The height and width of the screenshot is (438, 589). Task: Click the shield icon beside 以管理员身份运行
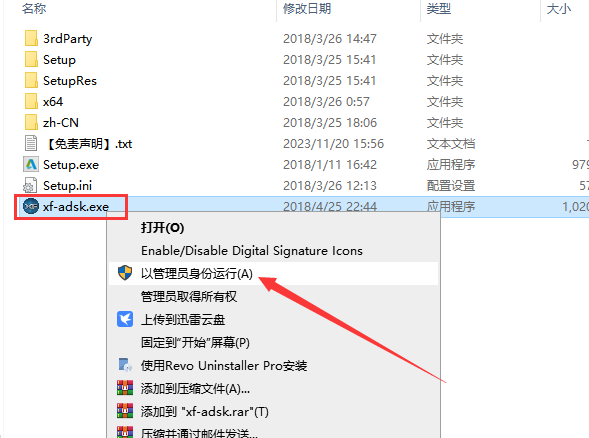click(x=125, y=273)
